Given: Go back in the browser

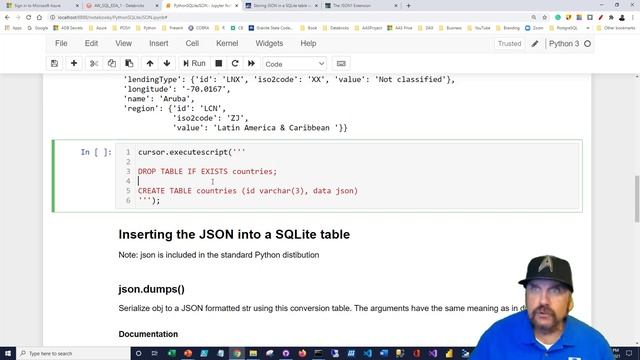Looking at the screenshot, I should (x=7, y=18).
